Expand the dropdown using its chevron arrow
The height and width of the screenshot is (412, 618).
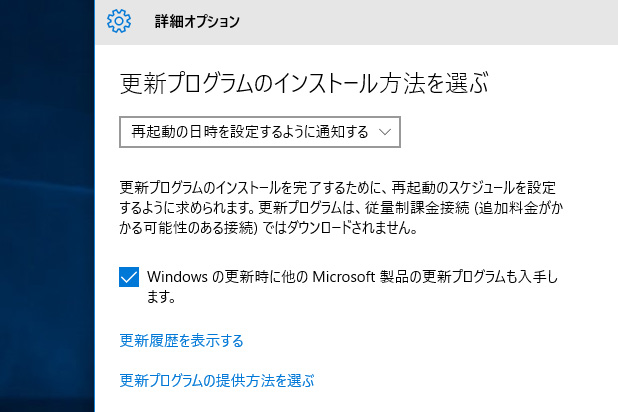pyautogui.click(x=384, y=131)
